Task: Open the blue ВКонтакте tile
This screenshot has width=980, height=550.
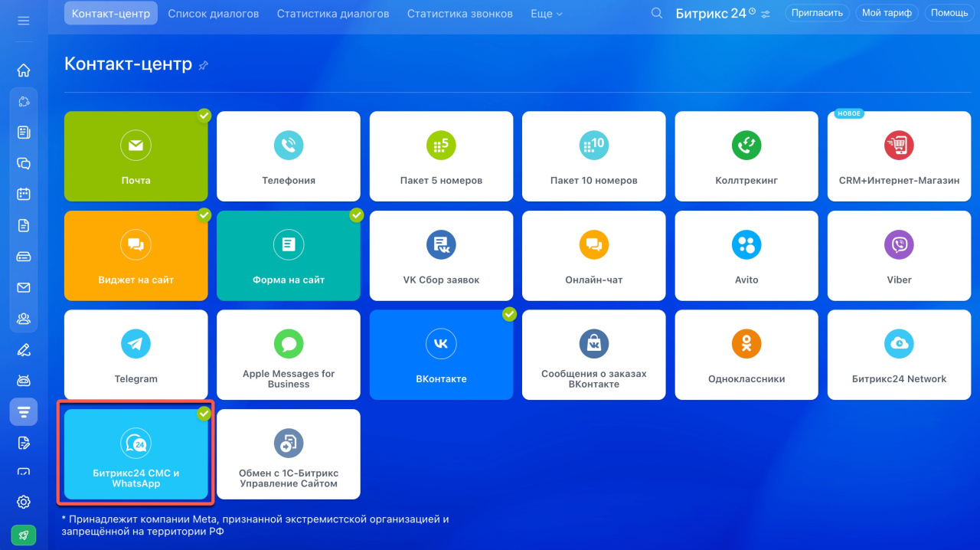Action: pos(441,355)
